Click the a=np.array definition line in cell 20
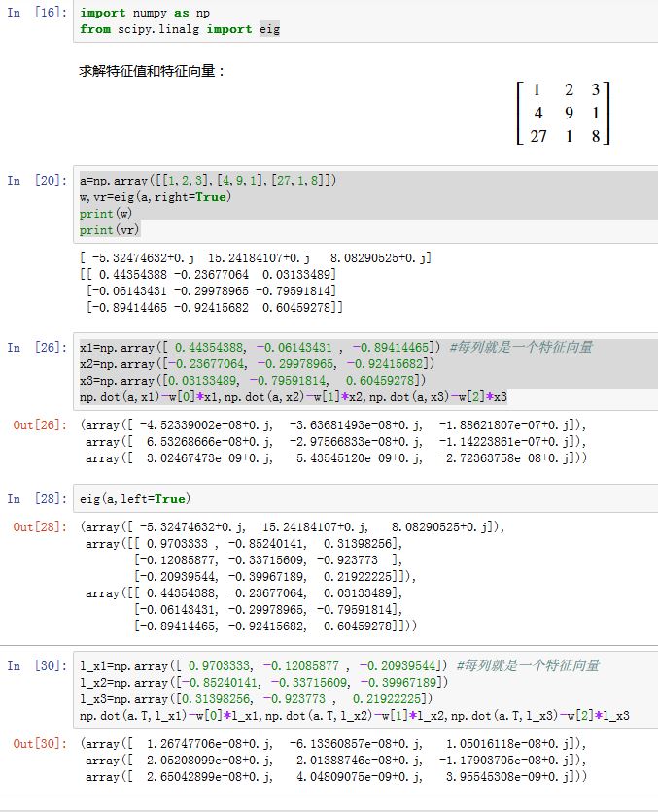Image resolution: width=658 pixels, height=812 pixels. point(209,181)
